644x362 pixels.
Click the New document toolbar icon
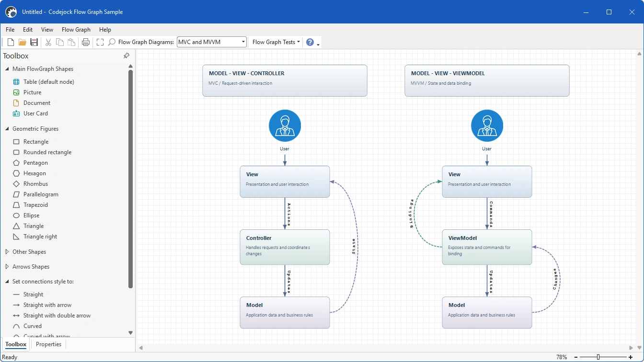coord(11,42)
